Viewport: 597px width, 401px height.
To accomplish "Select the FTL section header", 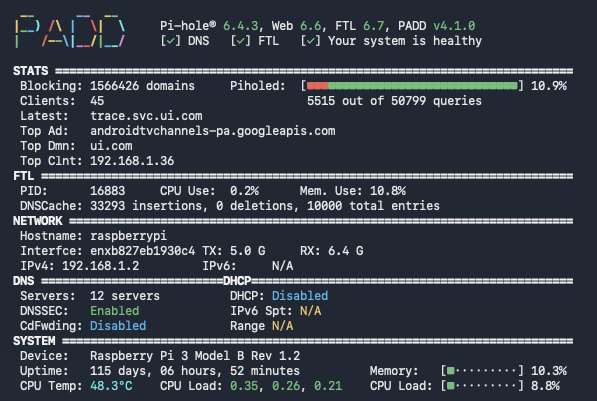I will (x=24, y=176).
